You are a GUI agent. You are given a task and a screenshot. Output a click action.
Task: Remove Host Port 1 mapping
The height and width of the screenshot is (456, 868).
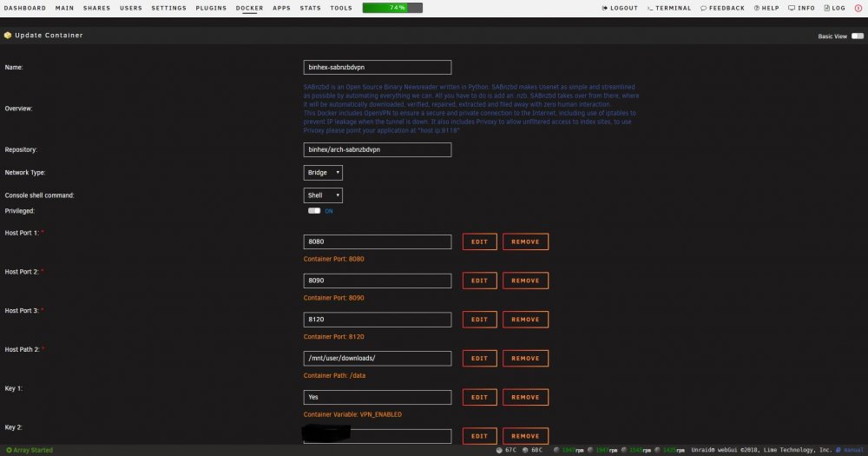click(525, 241)
